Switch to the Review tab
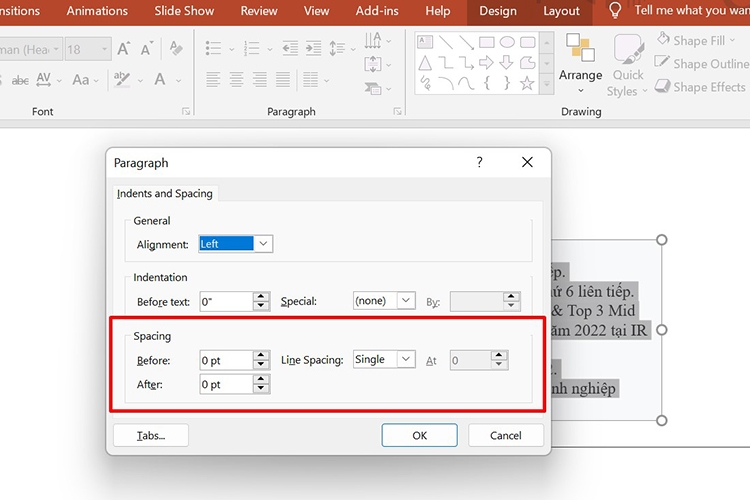The height and width of the screenshot is (500, 750). point(259,11)
